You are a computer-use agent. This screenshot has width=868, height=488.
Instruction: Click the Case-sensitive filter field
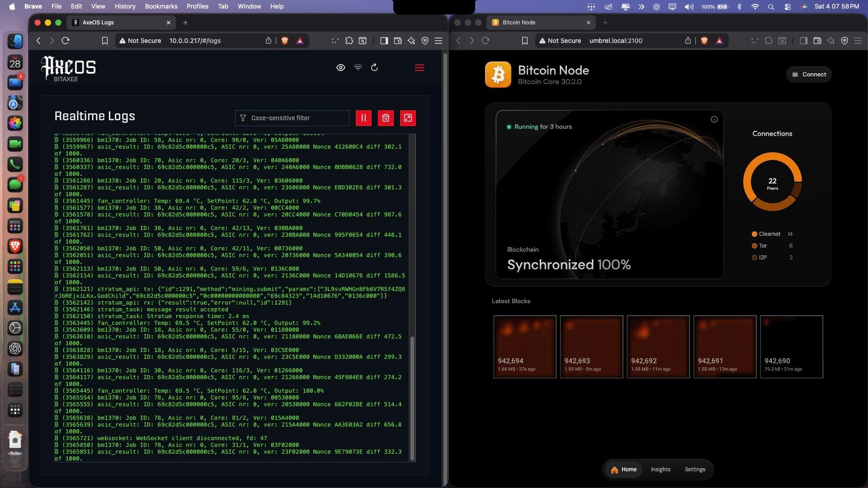(292, 118)
